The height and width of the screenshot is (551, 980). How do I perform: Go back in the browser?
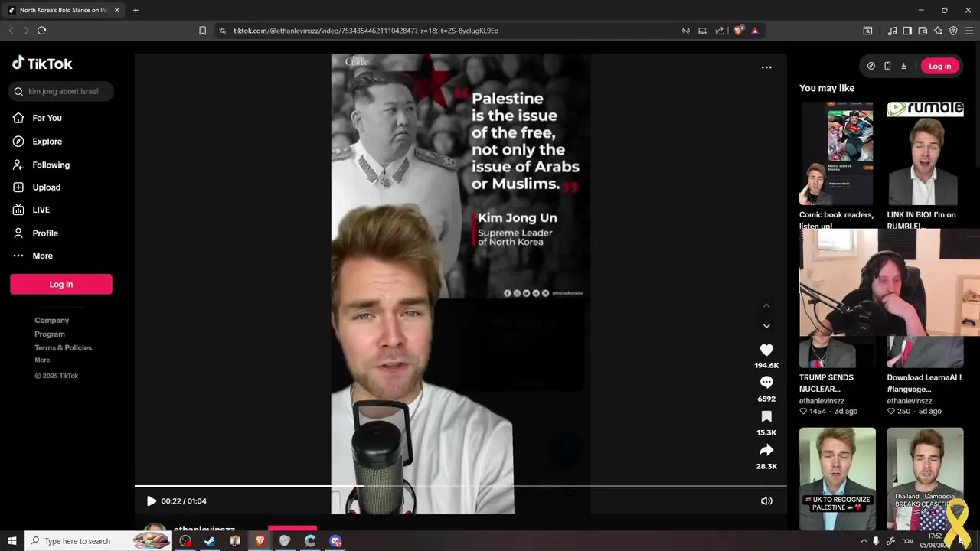[x=11, y=31]
